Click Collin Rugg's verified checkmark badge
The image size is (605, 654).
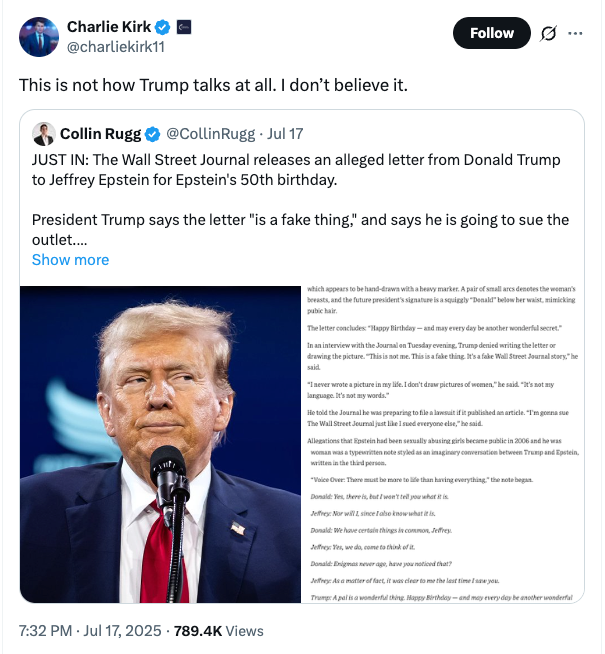153,134
